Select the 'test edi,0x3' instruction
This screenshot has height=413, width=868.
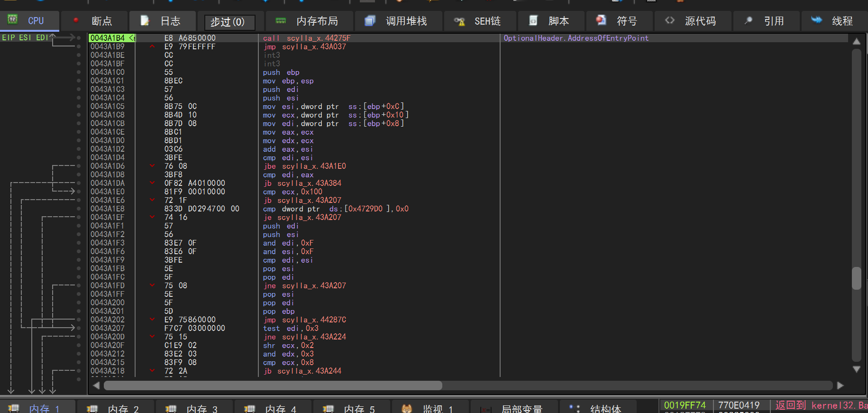click(291, 328)
